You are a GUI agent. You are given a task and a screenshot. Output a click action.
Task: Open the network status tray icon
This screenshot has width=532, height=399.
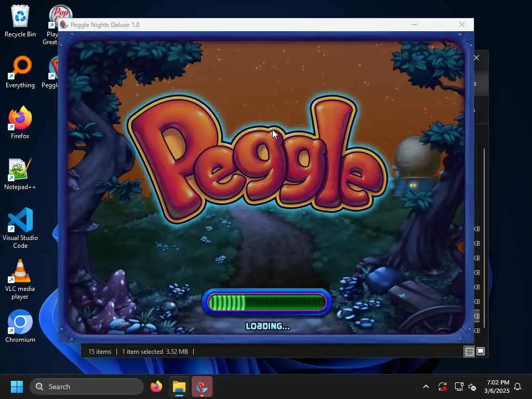point(459,387)
